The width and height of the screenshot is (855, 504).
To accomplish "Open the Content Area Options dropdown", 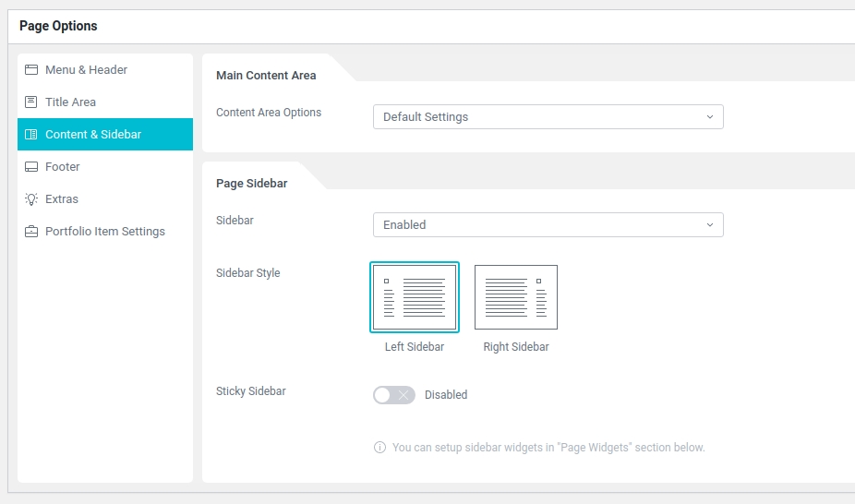I will click(x=548, y=117).
